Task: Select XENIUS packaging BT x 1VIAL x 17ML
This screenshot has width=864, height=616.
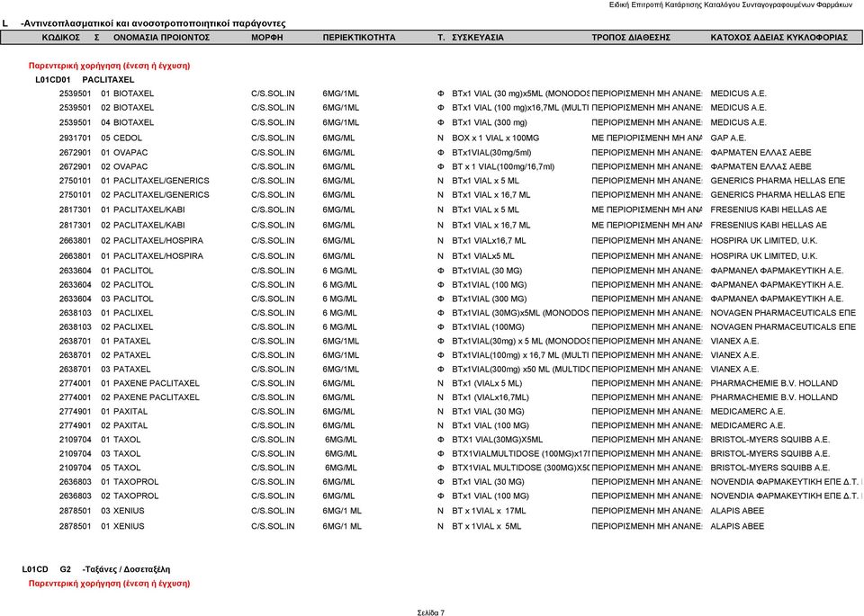Action: point(489,511)
